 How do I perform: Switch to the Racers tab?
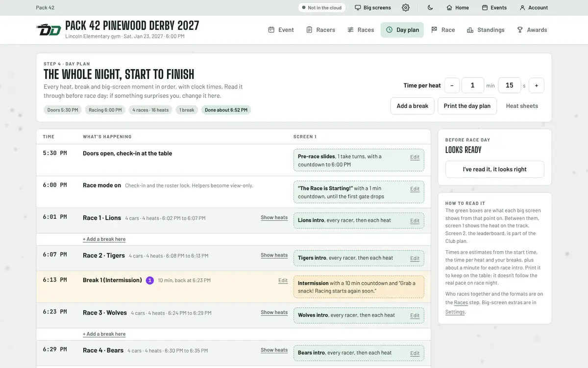320,30
